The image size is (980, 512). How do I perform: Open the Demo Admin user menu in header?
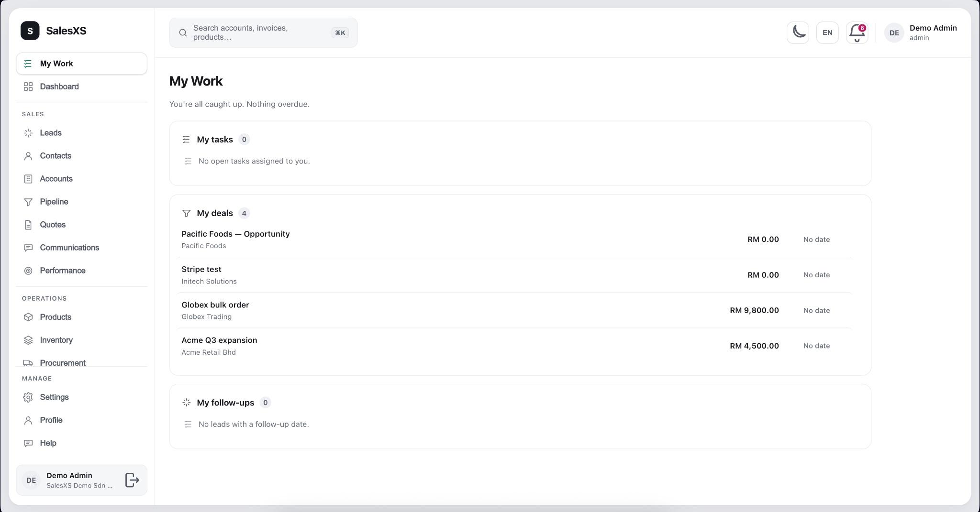(921, 33)
